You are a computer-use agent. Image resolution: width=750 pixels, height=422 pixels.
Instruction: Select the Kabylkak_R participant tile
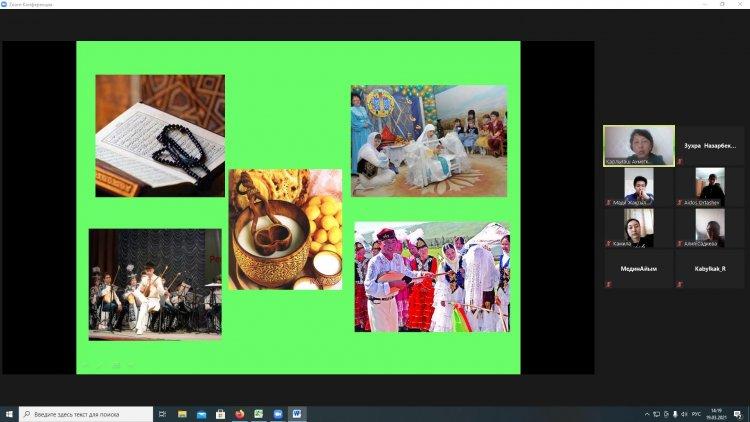tap(709, 269)
